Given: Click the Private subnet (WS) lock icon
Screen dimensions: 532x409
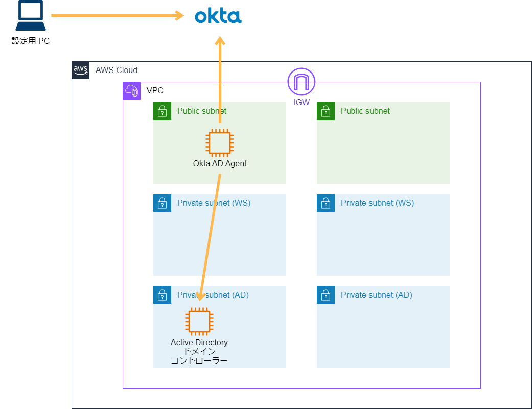Looking at the screenshot, I should point(162,203).
